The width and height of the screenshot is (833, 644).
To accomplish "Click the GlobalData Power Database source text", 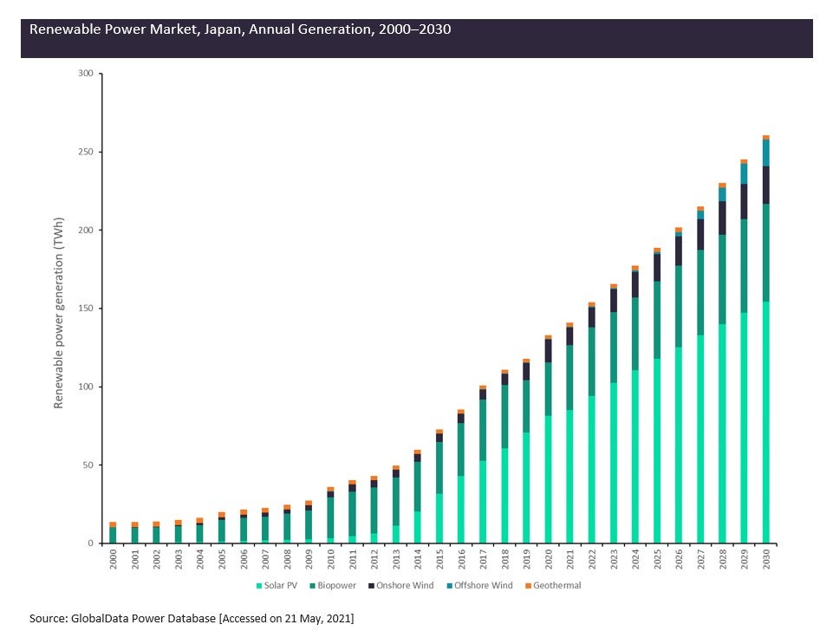I will click(x=192, y=618).
